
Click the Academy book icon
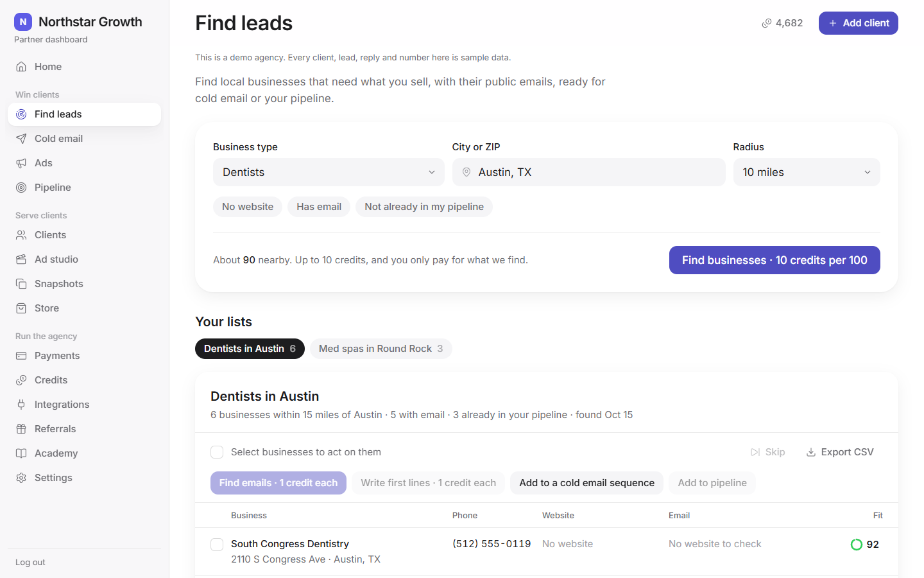pyautogui.click(x=21, y=453)
